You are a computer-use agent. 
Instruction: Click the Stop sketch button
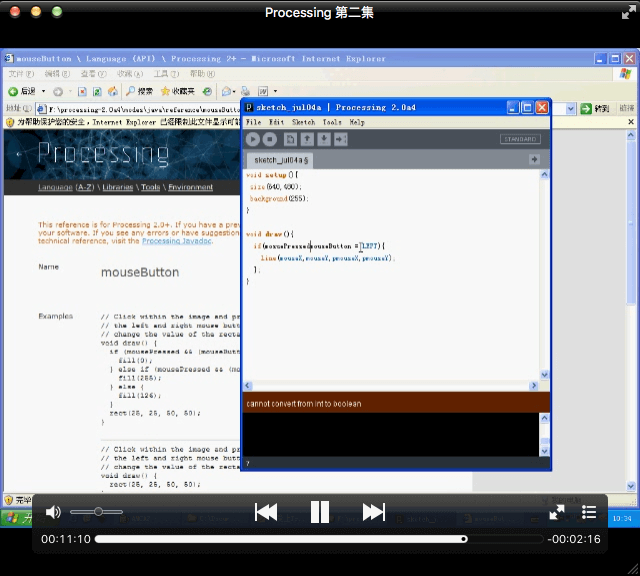pos(269,139)
